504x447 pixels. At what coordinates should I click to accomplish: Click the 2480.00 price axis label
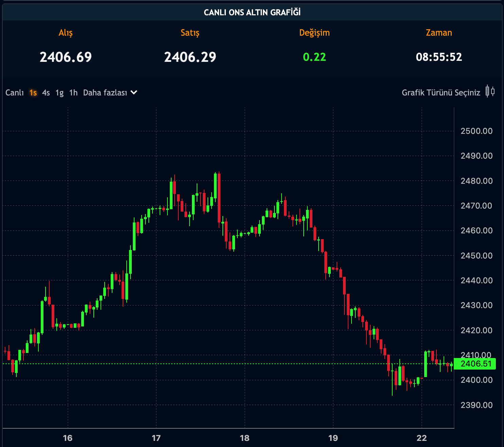coord(476,181)
